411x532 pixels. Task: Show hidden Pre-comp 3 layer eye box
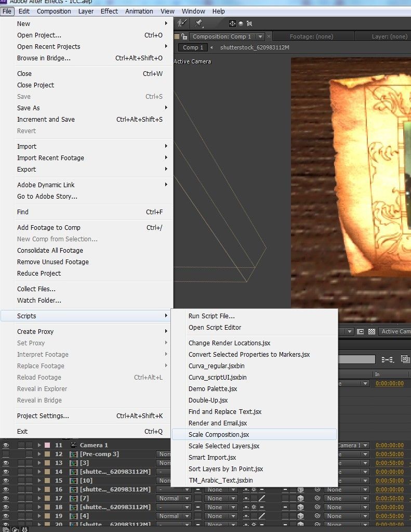[6, 454]
